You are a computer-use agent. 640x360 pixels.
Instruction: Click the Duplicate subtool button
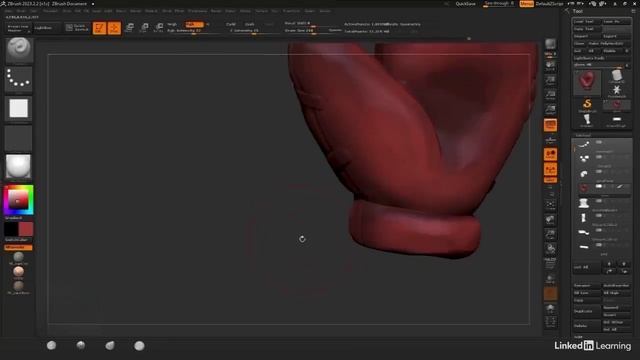[x=587, y=311]
